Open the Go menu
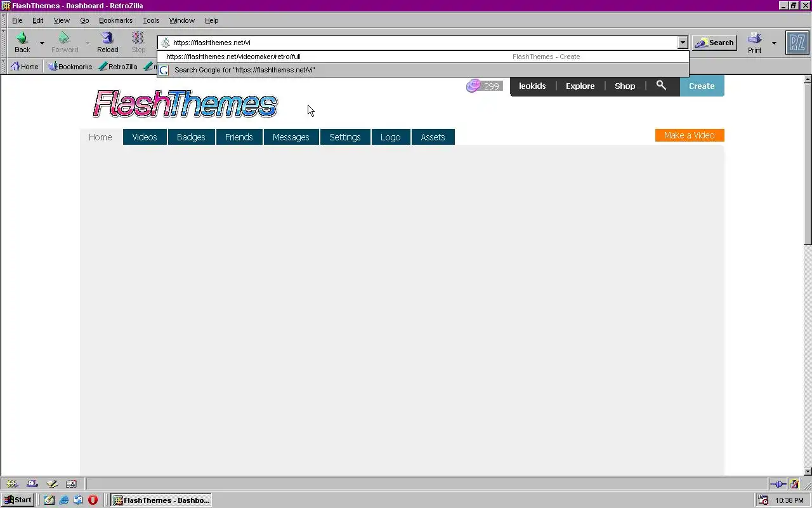This screenshot has height=508, width=812. 84,20
